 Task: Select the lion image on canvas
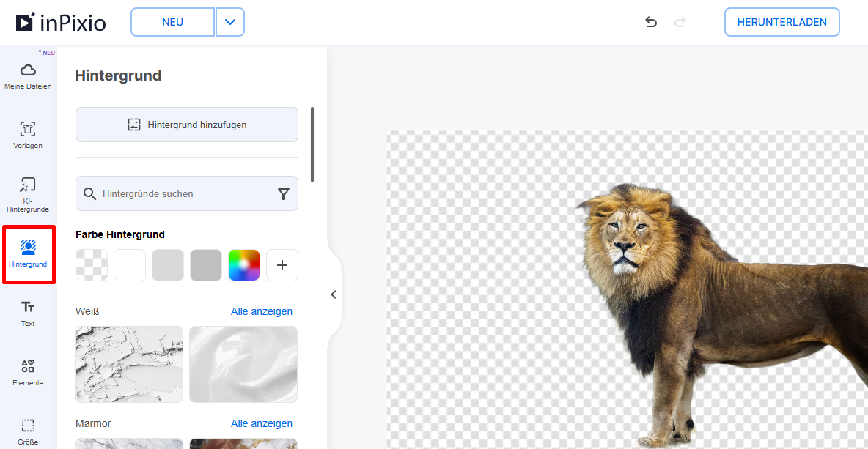click(x=722, y=316)
